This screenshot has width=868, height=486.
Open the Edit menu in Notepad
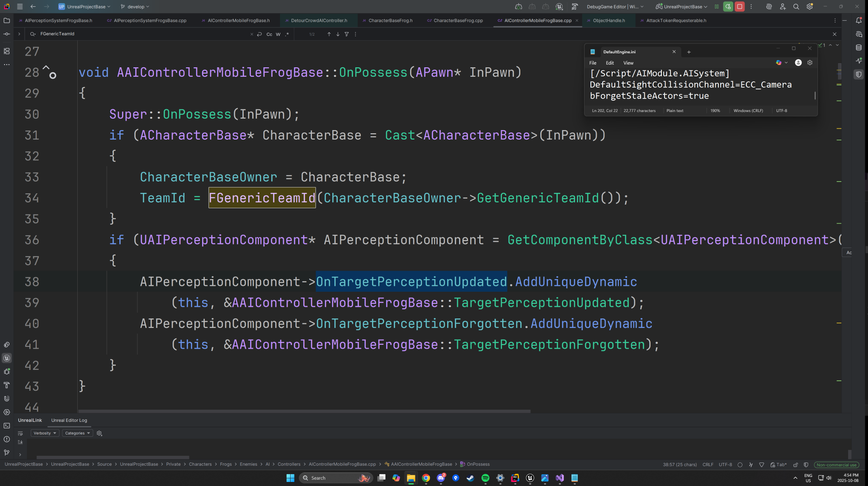tap(609, 63)
